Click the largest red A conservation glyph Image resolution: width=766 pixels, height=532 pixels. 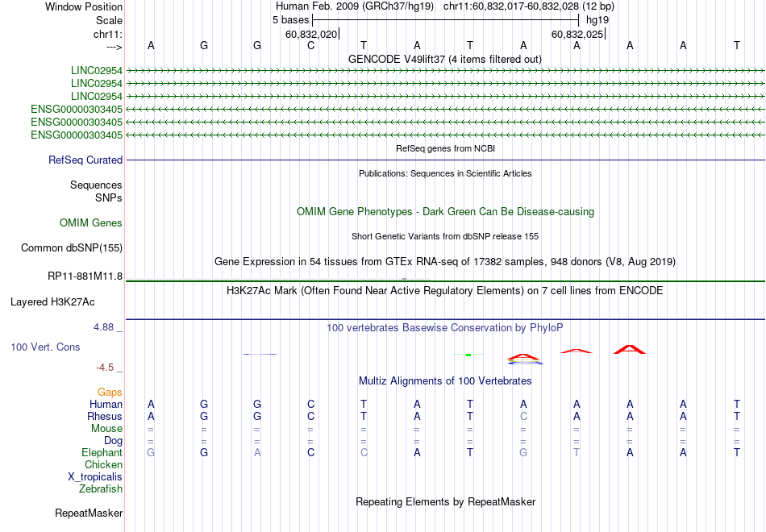click(630, 349)
